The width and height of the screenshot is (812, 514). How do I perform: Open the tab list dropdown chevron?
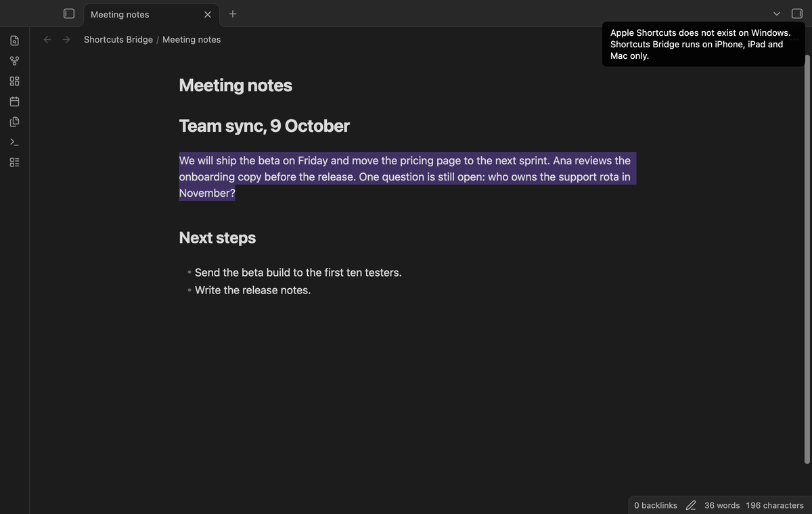coord(777,14)
